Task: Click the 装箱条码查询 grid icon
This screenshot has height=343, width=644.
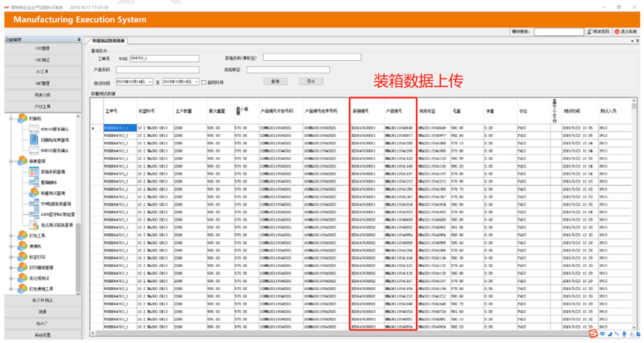Action: [x=34, y=172]
